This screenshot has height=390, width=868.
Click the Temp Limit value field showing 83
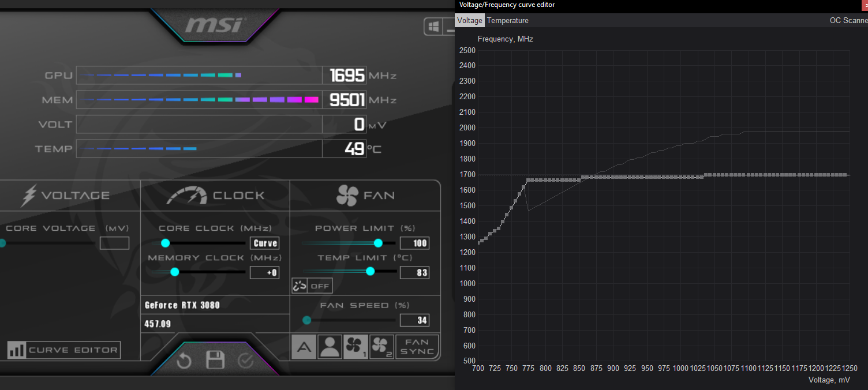coord(415,272)
